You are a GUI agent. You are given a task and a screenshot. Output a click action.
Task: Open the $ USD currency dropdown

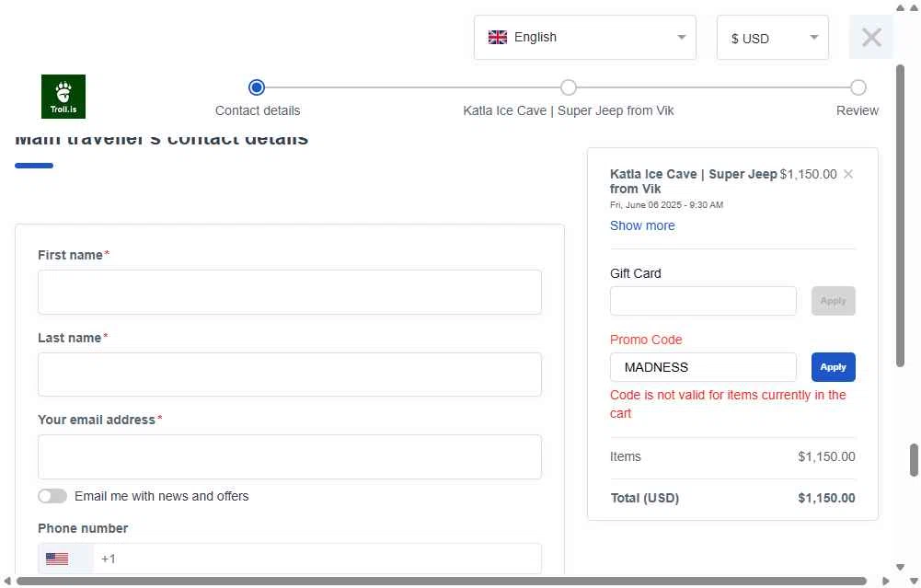(x=772, y=38)
